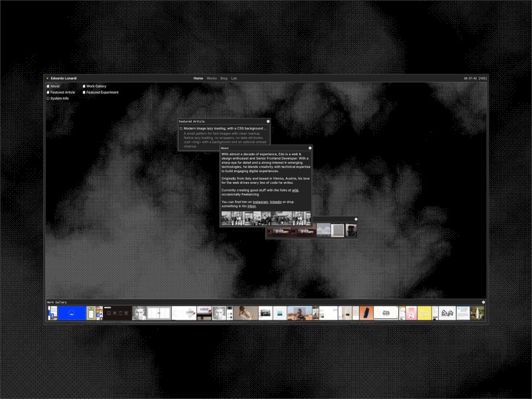Click the inbox link in About text
The height and width of the screenshot is (399, 532).
tap(251, 206)
